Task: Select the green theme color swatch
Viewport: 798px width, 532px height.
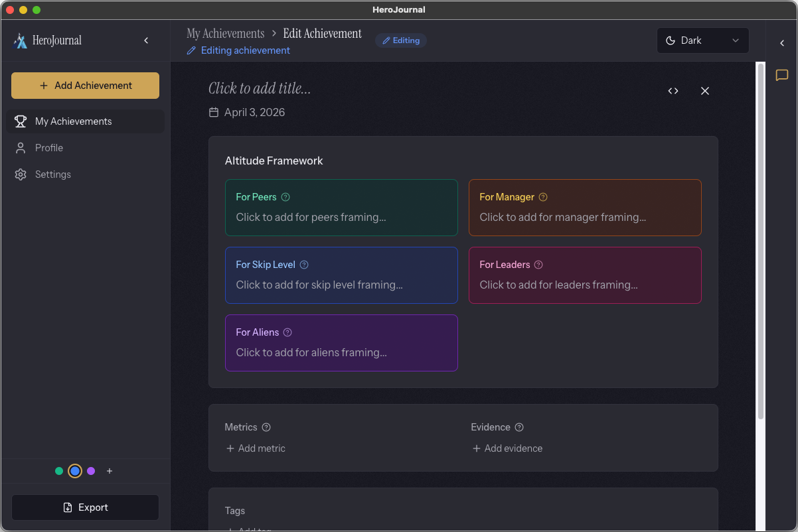Action: tap(58, 471)
